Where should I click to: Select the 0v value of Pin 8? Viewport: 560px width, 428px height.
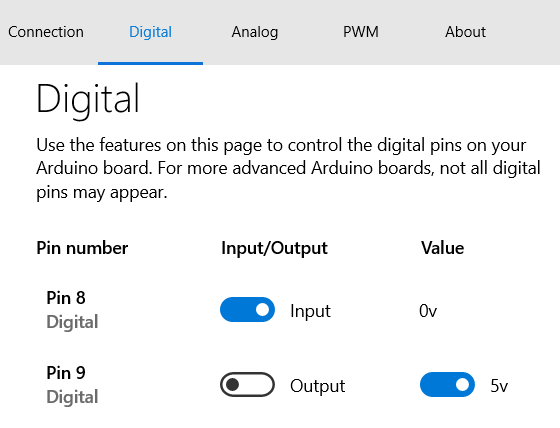428,311
